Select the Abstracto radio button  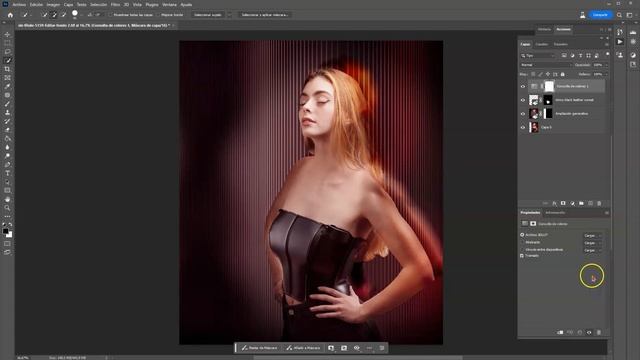522,242
